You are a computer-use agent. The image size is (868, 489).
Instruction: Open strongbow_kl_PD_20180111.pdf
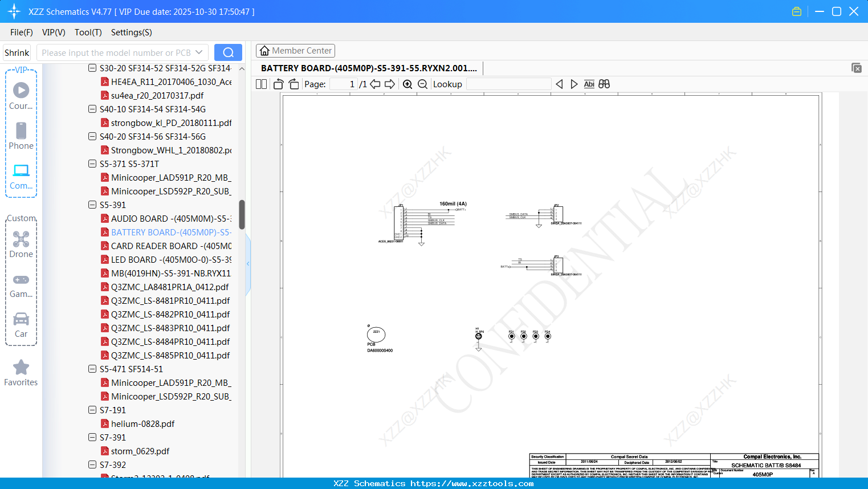[x=171, y=123]
